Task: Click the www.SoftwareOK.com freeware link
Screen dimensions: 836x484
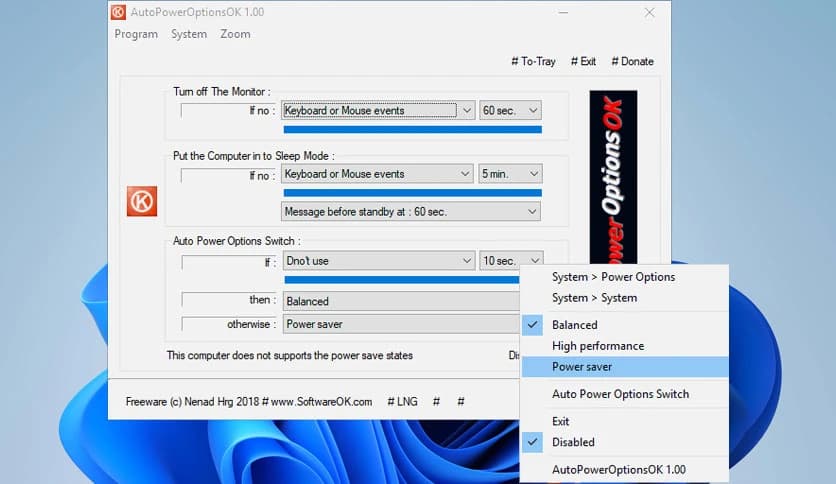Action: point(321,402)
